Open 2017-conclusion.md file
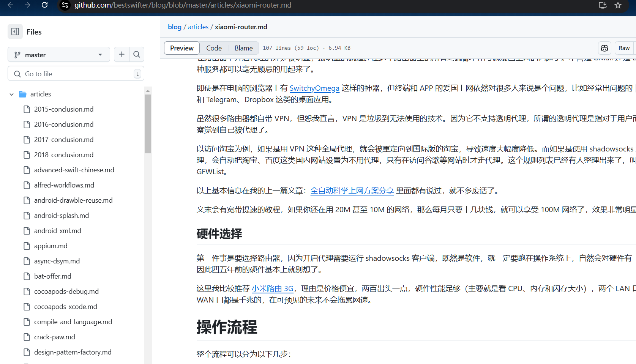Screen dimensions: 636x364 click(64, 140)
